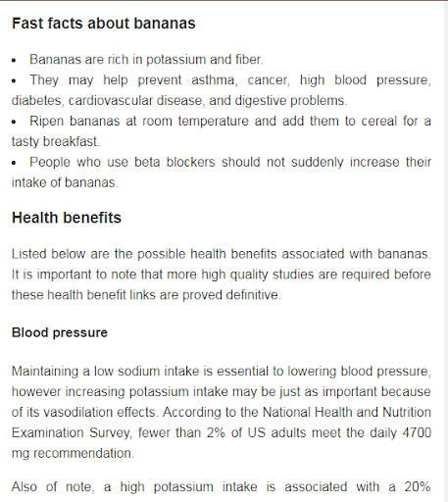Click "National Health and Nutrition" text

pos(347,413)
